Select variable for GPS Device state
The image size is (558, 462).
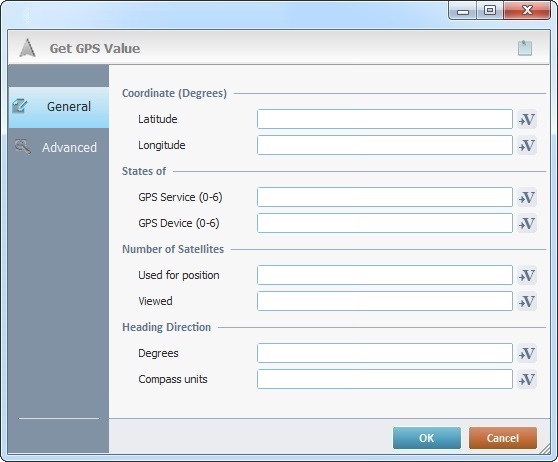[x=527, y=223]
